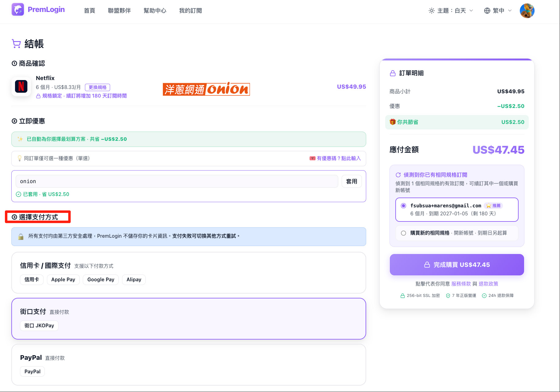Go to 首頁 in navigation
This screenshot has height=392, width=560.
click(90, 11)
